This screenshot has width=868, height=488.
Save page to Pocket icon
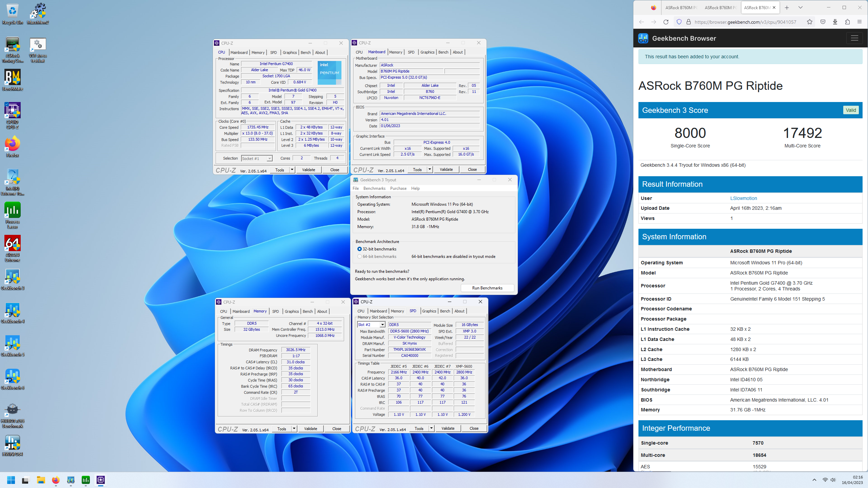pos(823,22)
